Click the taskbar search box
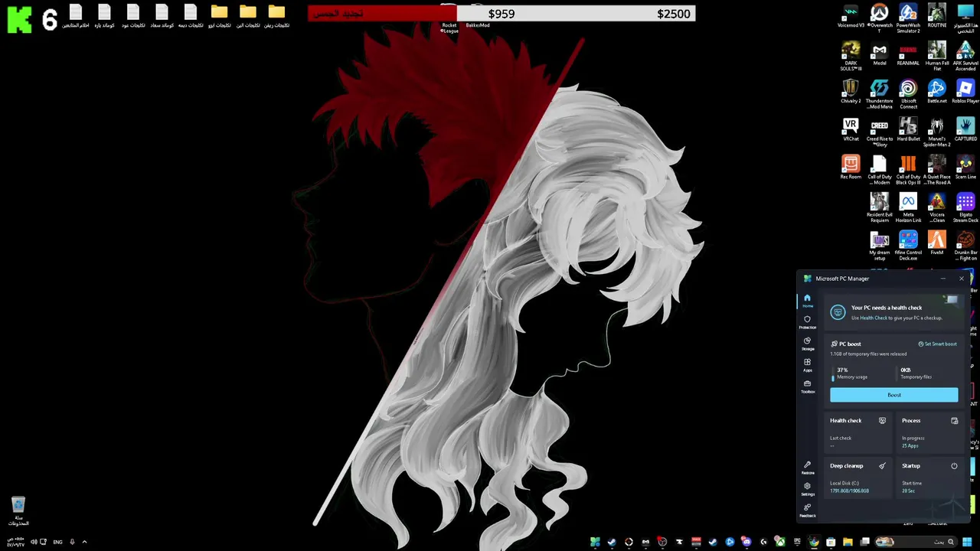The width and height of the screenshot is (980, 551). 916,542
